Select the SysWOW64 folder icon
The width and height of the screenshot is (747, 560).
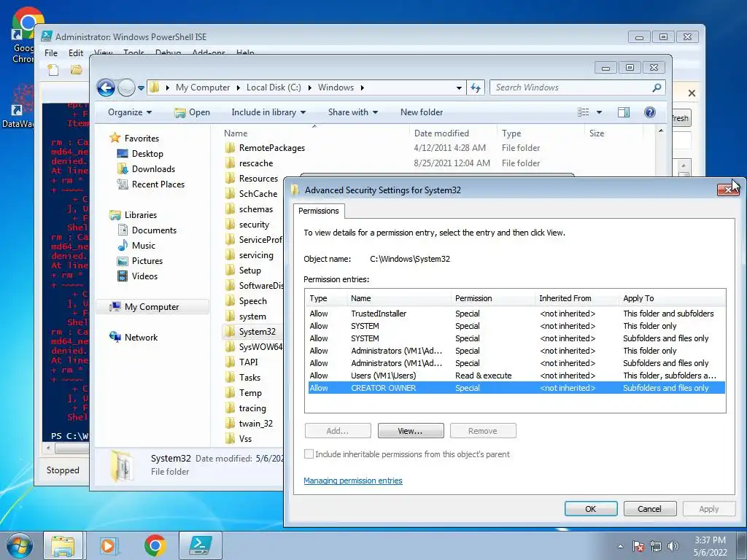230,346
